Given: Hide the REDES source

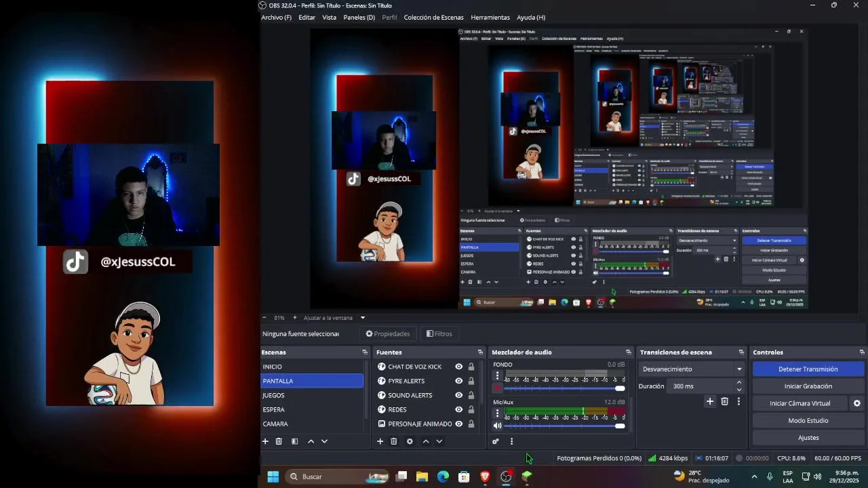Looking at the screenshot, I should (x=459, y=409).
